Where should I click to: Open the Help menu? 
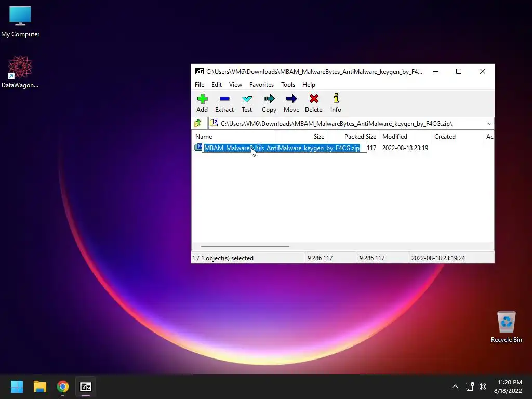pyautogui.click(x=309, y=85)
